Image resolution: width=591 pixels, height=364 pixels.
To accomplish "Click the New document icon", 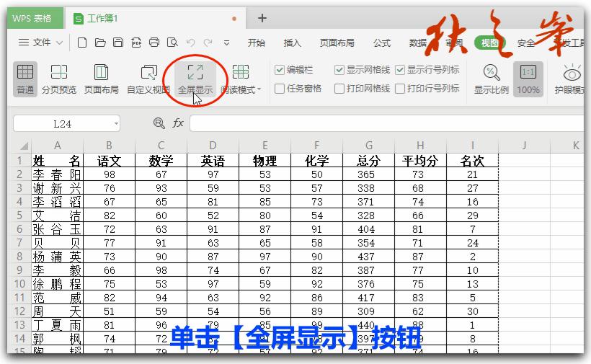I will [x=81, y=43].
